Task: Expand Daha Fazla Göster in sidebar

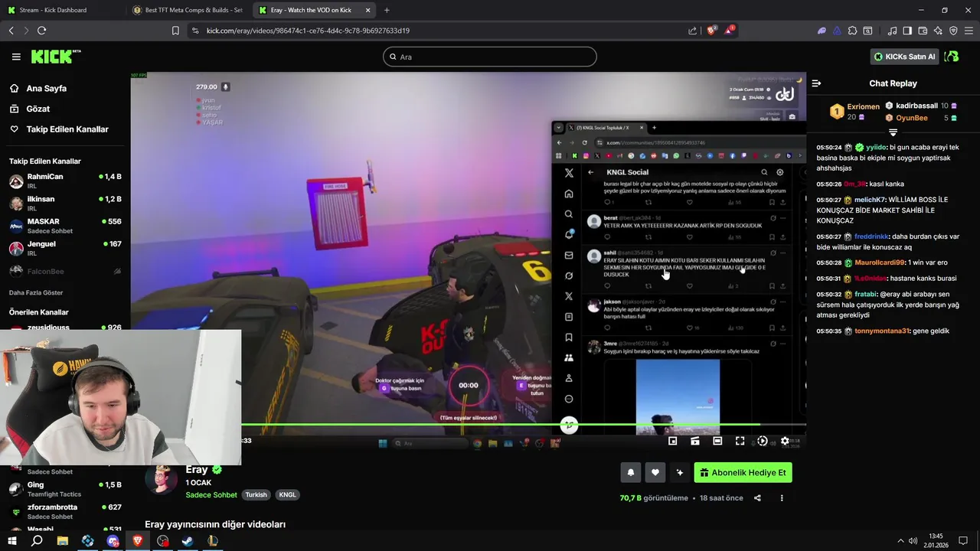Action: pos(36,292)
